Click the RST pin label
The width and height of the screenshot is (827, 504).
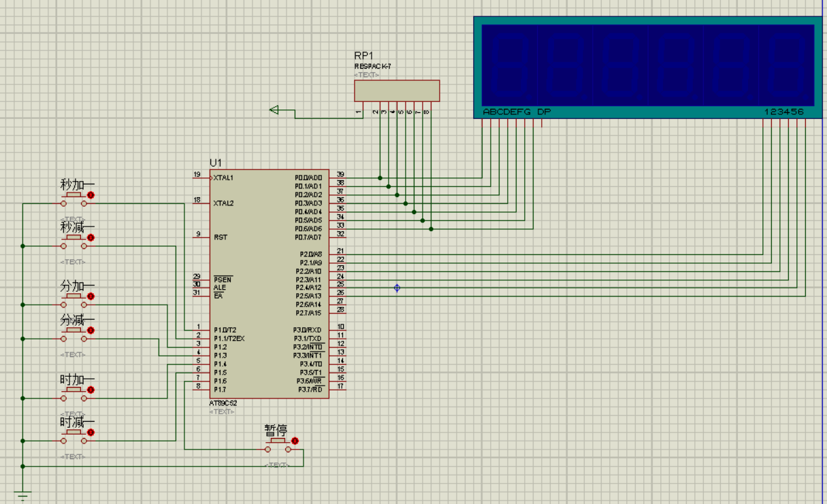(220, 237)
